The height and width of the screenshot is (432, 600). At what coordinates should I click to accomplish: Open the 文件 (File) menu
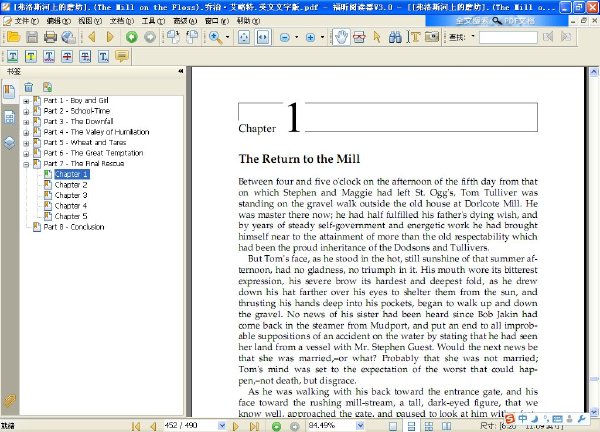(x=26, y=21)
